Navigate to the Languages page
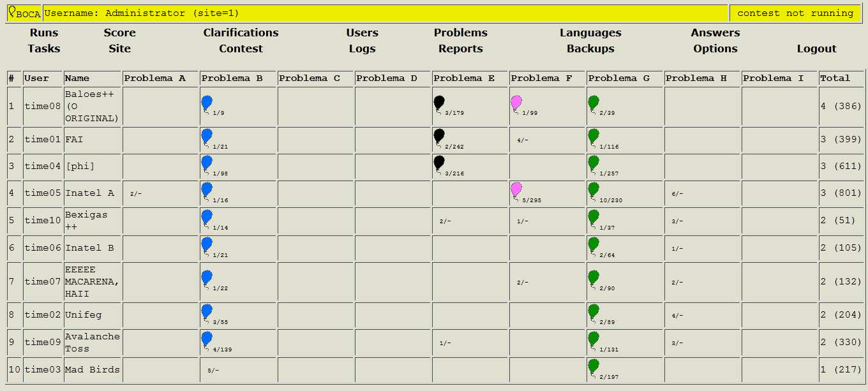 pos(590,33)
